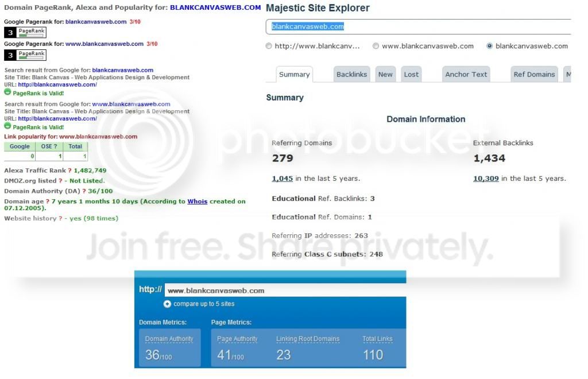The width and height of the screenshot is (588, 379).
Task: Select the blankcanvasweb.com root domain radio option
Action: 489,46
